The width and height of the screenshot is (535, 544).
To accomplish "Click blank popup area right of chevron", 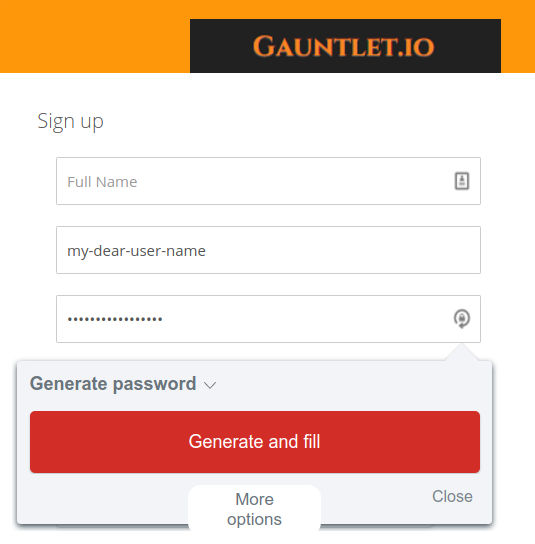I will (347, 384).
